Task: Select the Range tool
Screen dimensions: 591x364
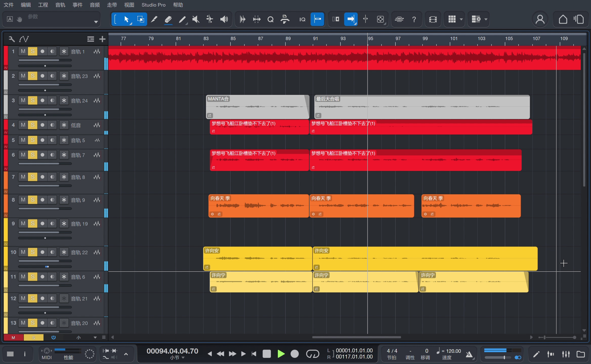Action: pos(141,19)
